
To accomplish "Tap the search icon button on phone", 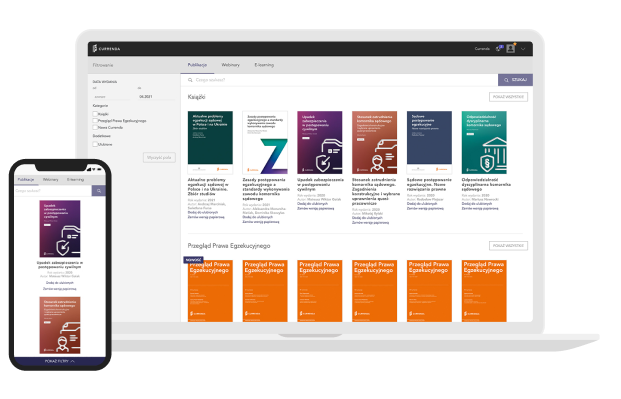I will coord(99,191).
